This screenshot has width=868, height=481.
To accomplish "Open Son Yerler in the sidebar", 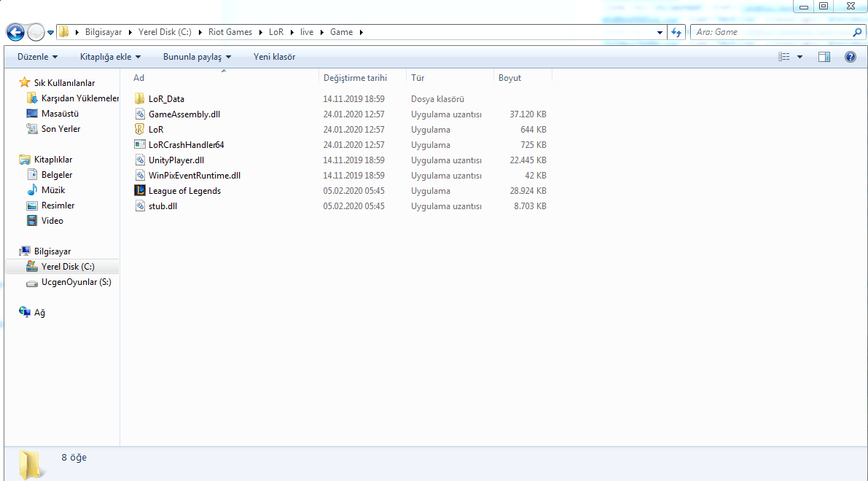I will click(x=60, y=128).
